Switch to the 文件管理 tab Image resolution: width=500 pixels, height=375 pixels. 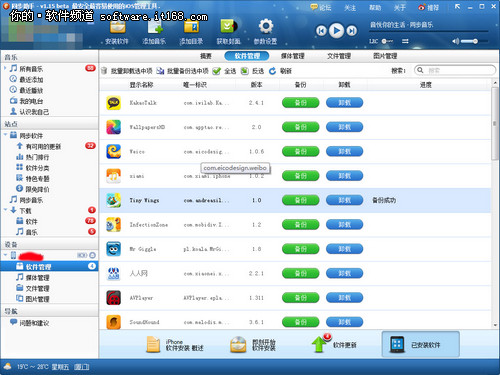coord(339,56)
